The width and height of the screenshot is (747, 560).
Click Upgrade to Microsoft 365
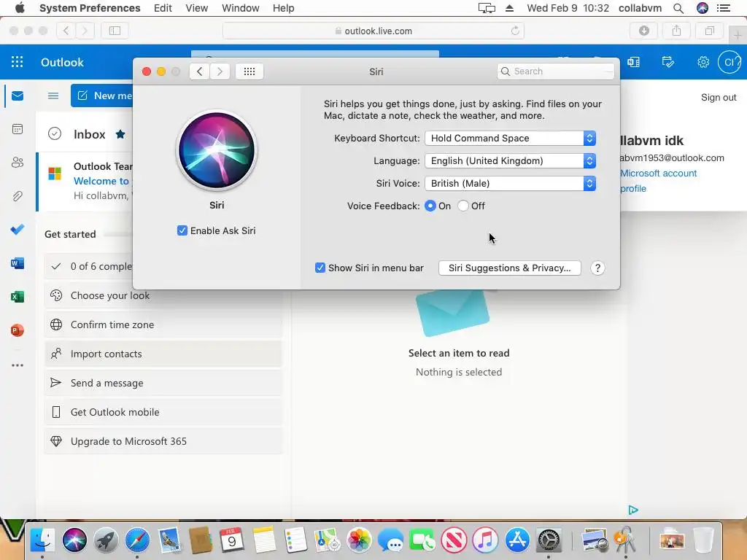pyautogui.click(x=163, y=441)
